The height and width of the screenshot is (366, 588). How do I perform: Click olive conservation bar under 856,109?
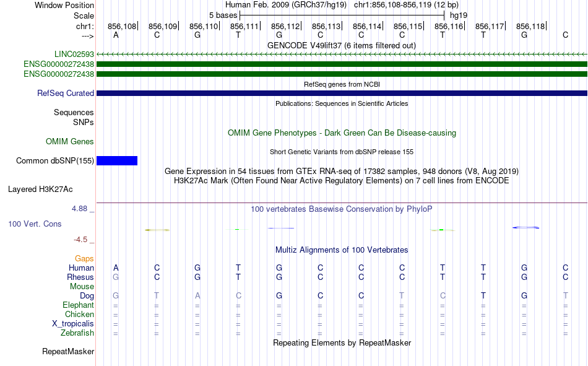coord(157,230)
